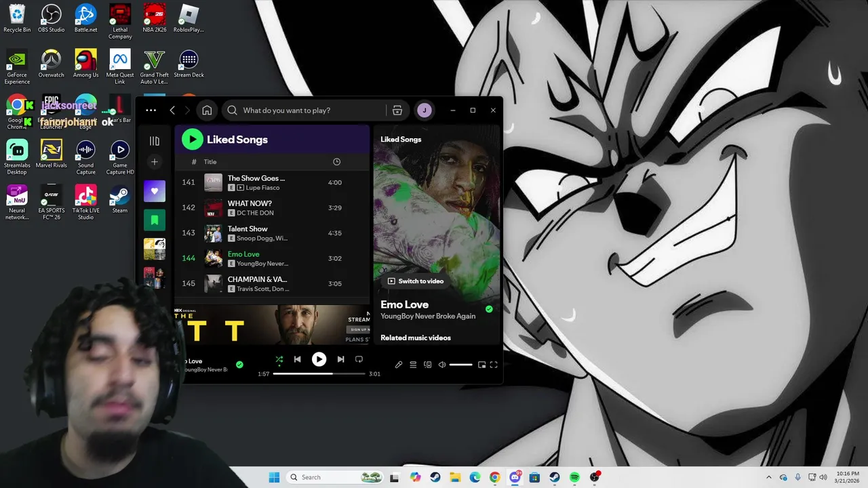This screenshot has width=868, height=488.
Task: Click 'Related music videos' heading
Action: pyautogui.click(x=416, y=338)
